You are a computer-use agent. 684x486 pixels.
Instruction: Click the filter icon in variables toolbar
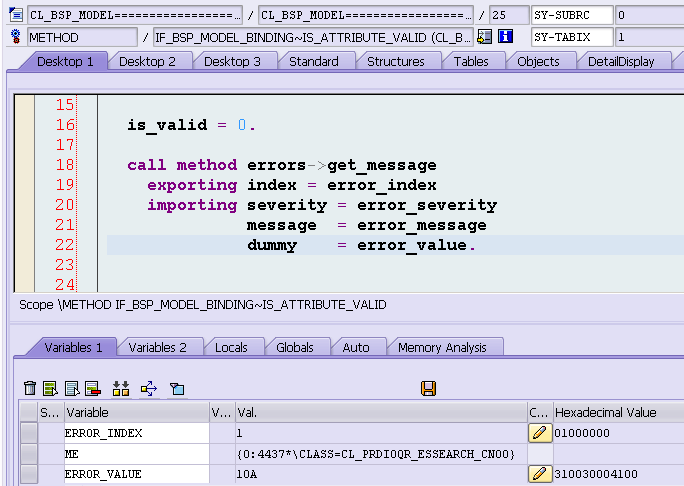point(177,388)
